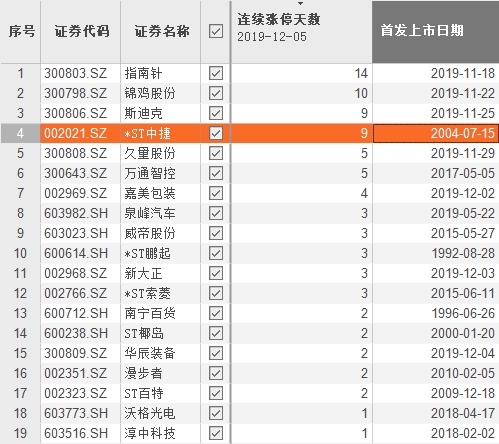This screenshot has width=499, height=444.
Task: Select security code 300798.SZ
Action: pos(76,93)
